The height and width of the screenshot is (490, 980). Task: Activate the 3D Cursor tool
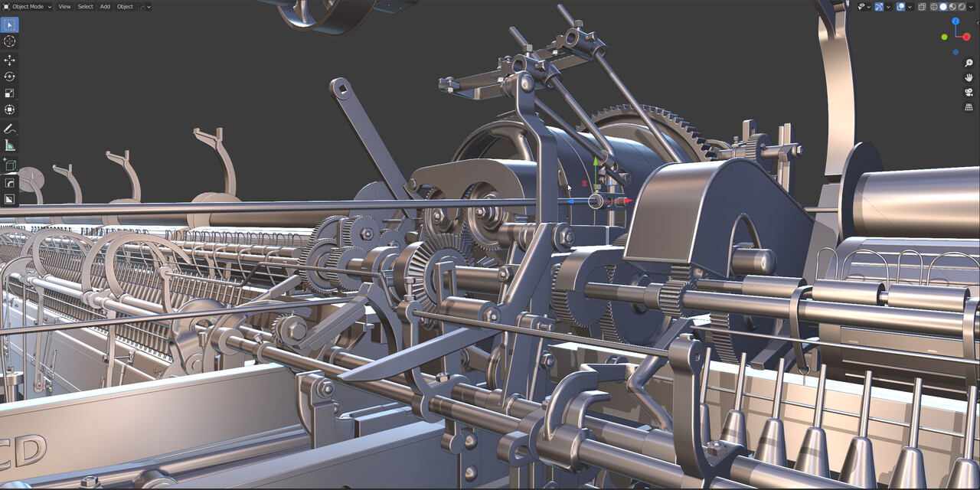[9, 41]
